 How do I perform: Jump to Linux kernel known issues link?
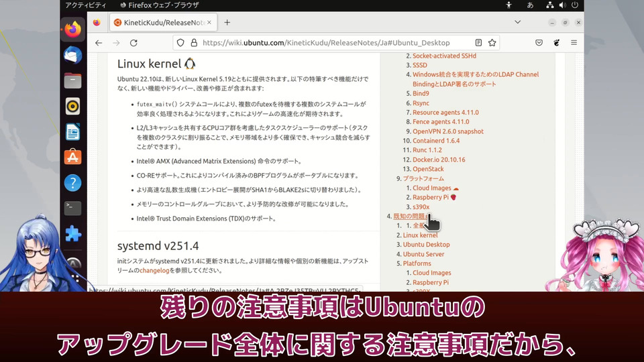tap(420, 235)
